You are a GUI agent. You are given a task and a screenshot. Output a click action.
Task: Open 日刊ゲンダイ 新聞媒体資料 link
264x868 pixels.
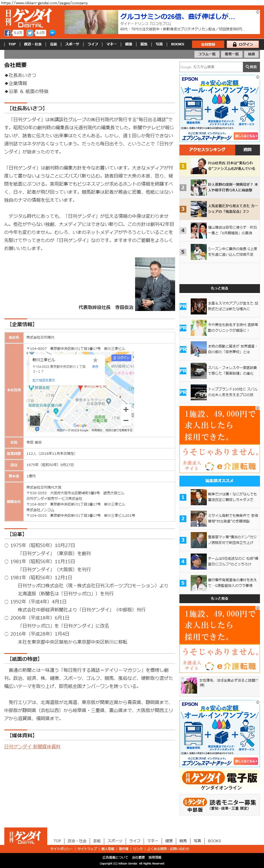(x=32, y=746)
